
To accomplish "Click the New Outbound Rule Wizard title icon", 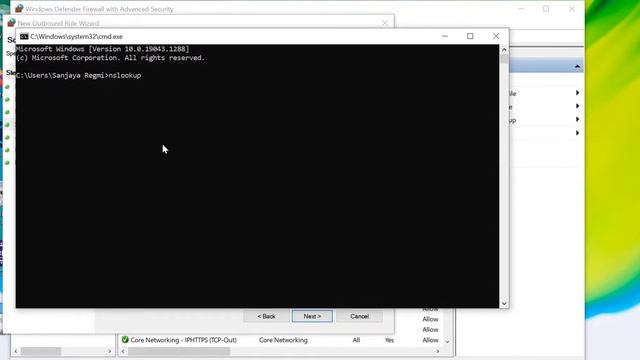I will point(11,23).
